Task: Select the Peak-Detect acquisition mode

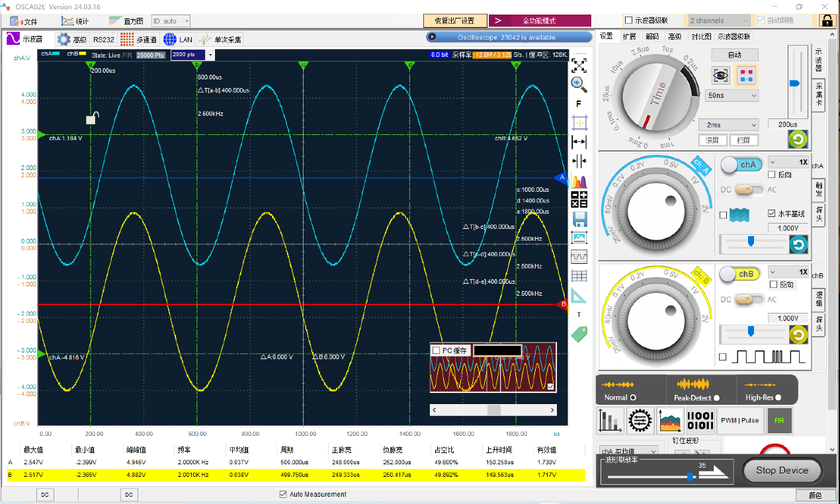Action: click(717, 398)
